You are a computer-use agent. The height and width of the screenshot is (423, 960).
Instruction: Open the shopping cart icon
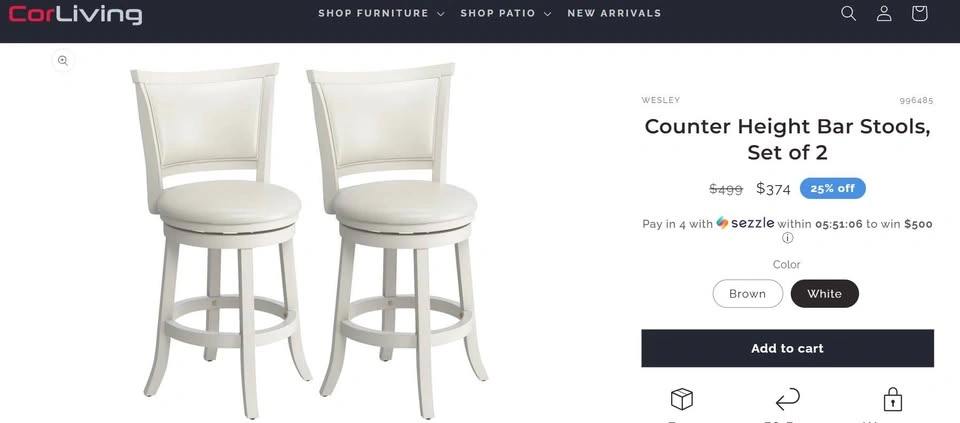pos(919,13)
